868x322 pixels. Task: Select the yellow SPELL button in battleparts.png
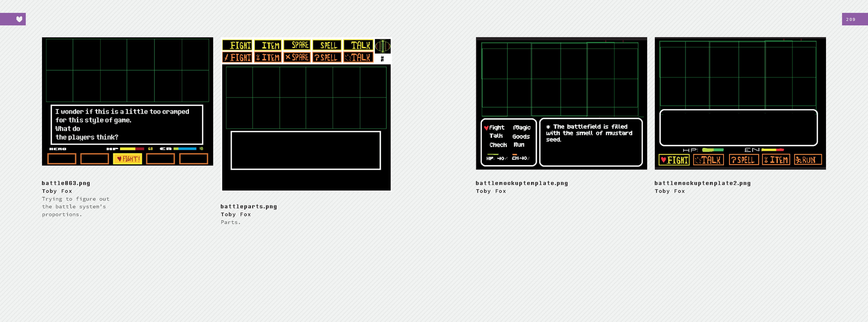coord(327,45)
